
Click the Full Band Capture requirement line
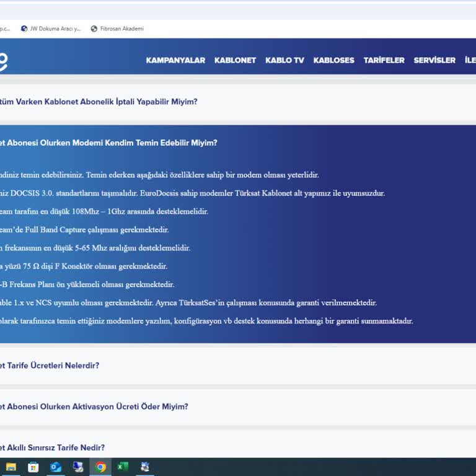tap(84, 230)
